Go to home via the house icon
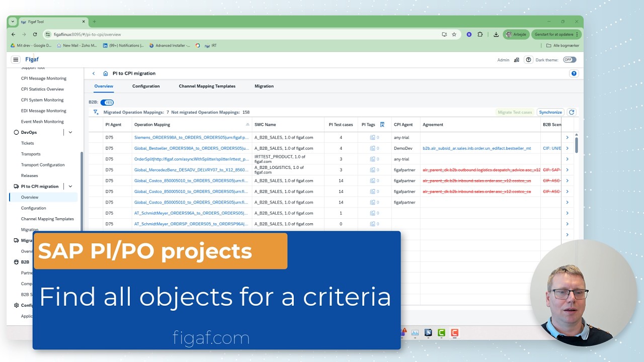This screenshot has height=362, width=644. click(x=106, y=73)
